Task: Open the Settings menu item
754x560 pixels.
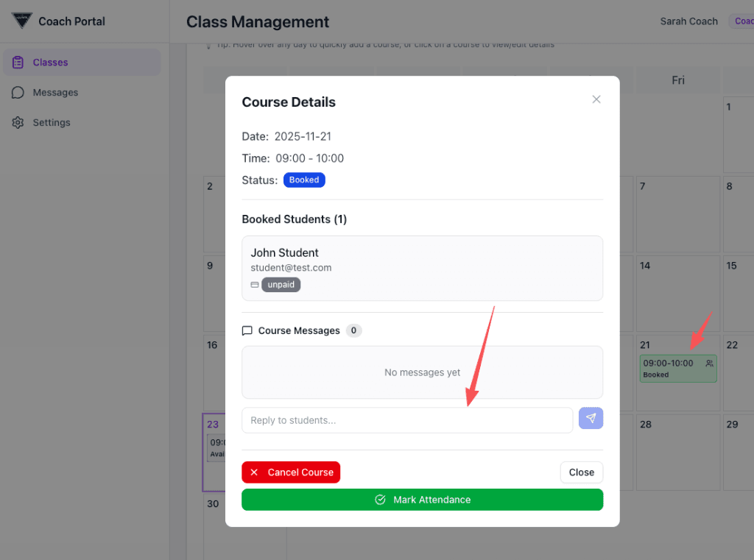Action: (x=52, y=123)
